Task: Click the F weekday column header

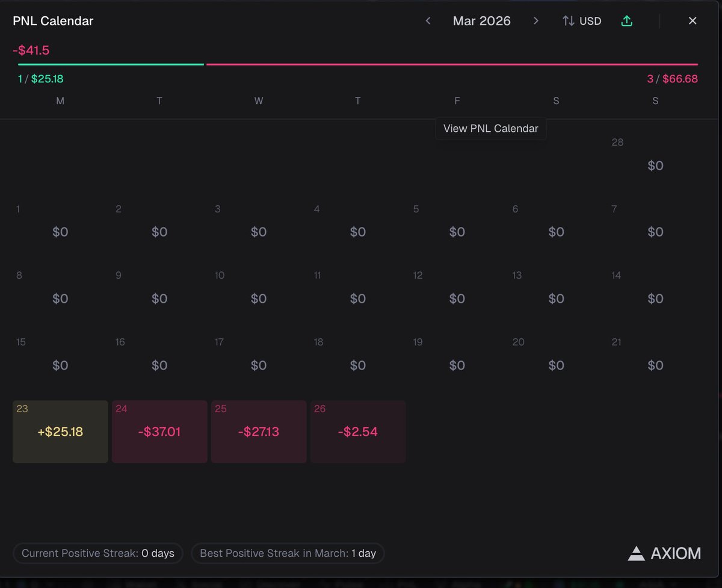Action: point(457,101)
